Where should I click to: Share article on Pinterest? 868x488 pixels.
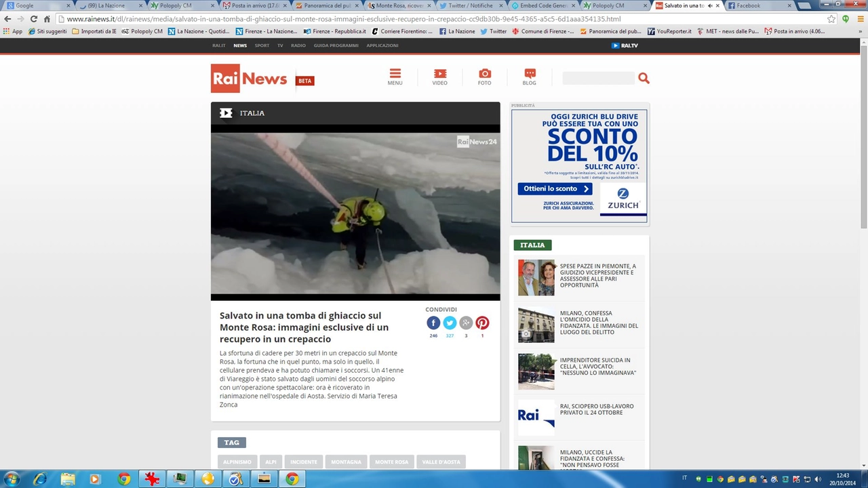[x=482, y=323]
